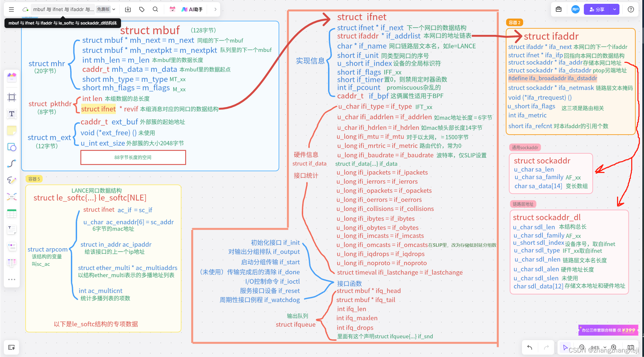
Task: Click the struct ifaddr heading text
Action: coord(551,36)
